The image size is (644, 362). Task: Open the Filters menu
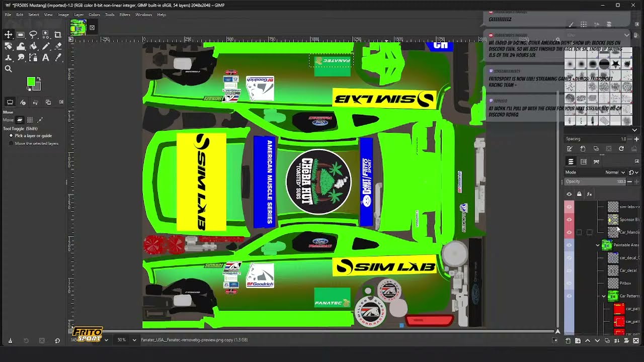click(x=125, y=15)
